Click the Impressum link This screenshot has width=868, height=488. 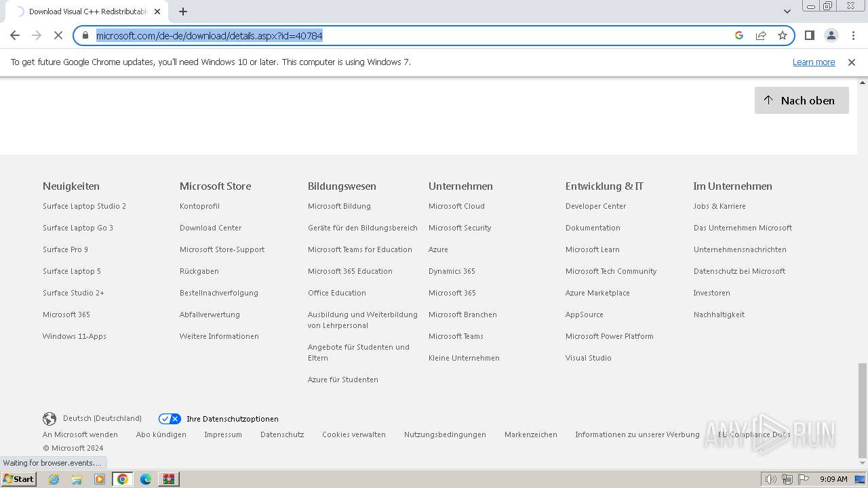coord(222,434)
